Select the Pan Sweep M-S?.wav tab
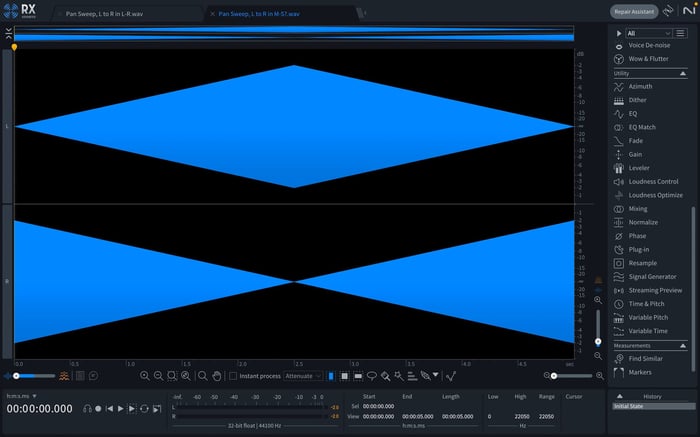Screen dimensions: 700x437 pyautogui.click(x=259, y=14)
